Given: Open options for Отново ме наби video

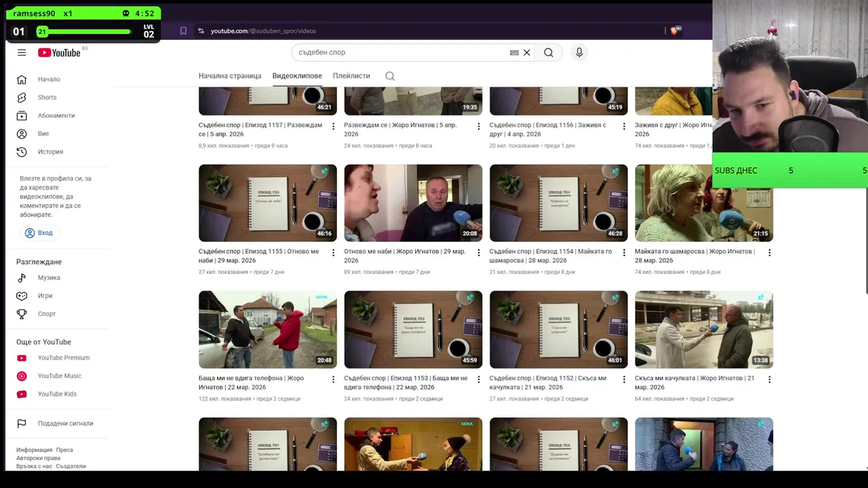Looking at the screenshot, I should click(x=479, y=252).
